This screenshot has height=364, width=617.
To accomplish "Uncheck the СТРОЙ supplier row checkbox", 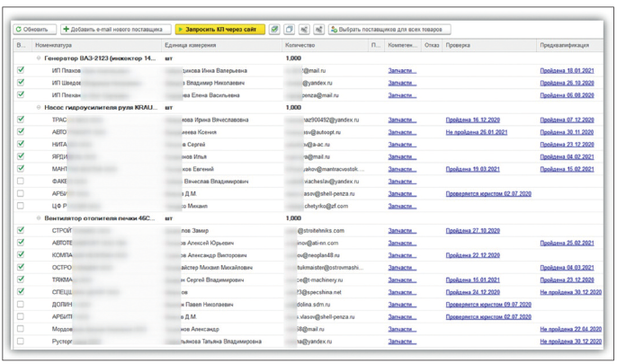I will tap(21, 230).
